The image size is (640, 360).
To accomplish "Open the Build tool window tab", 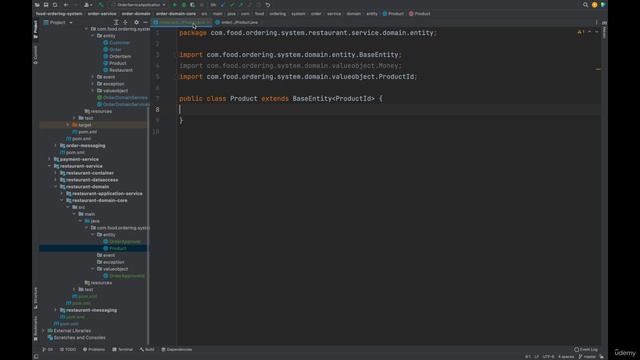I will [x=147, y=349].
